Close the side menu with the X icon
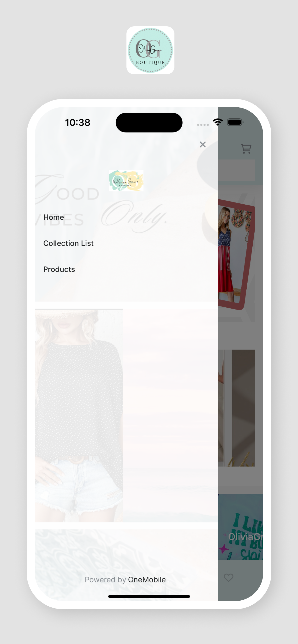 tap(203, 144)
